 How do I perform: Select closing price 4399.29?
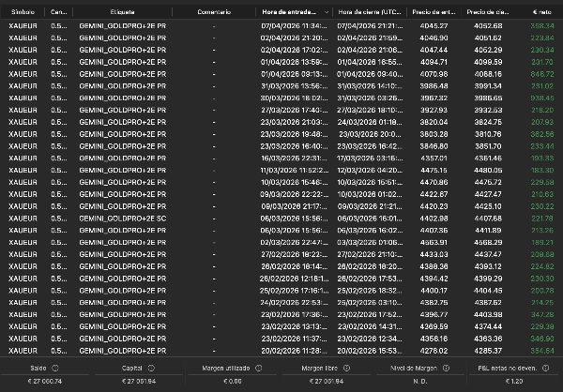(x=488, y=279)
